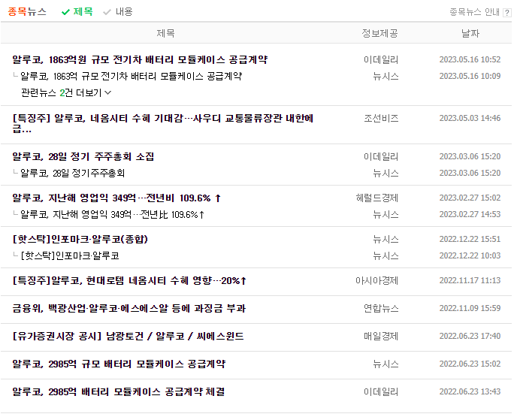Click 이데일리 source on 2985억 체결 row

(381, 391)
